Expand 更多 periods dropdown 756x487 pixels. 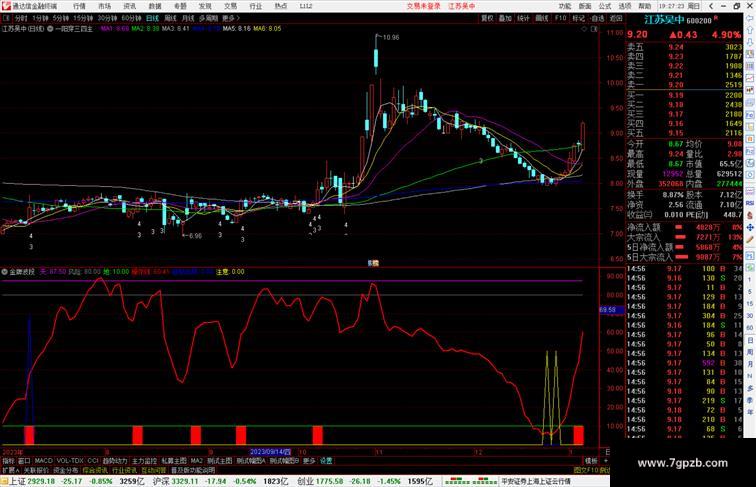pyautogui.click(x=230, y=18)
